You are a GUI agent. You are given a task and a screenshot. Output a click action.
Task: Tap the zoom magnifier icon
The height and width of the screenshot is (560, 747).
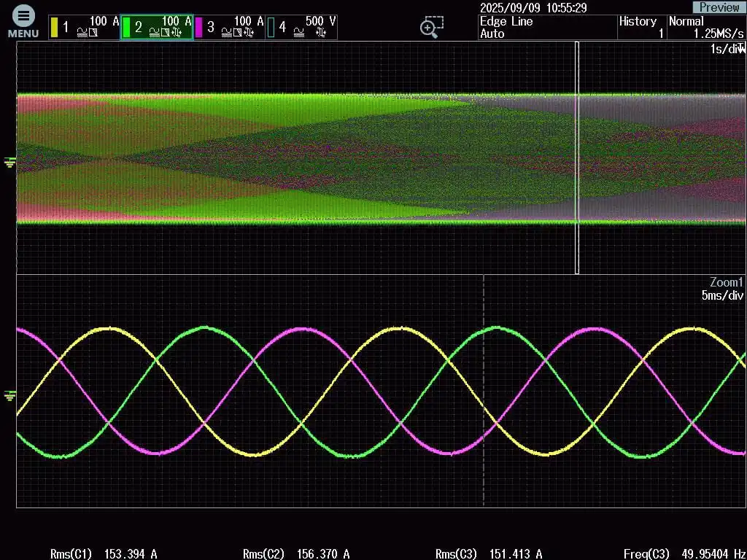(432, 27)
